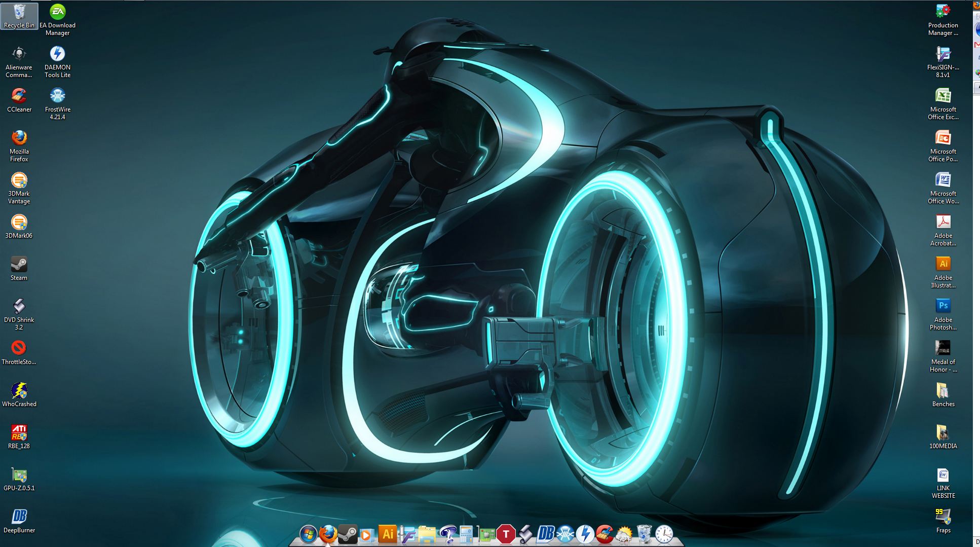
Task: Click the Adobe Acrobat desktop shortcut
Action: click(x=943, y=230)
